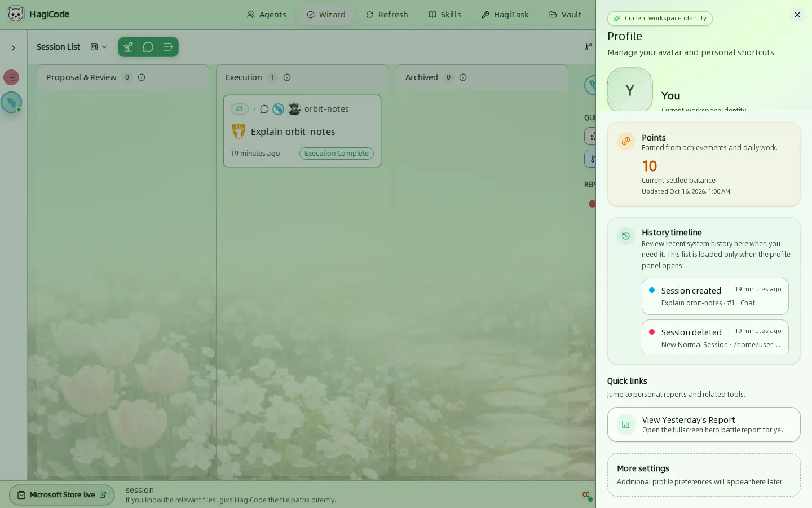Open the Wizard tab
This screenshot has width=812, height=508.
[x=326, y=15]
